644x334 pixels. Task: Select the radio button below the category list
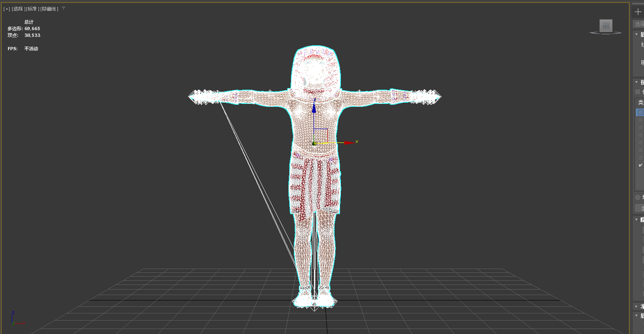click(x=638, y=197)
